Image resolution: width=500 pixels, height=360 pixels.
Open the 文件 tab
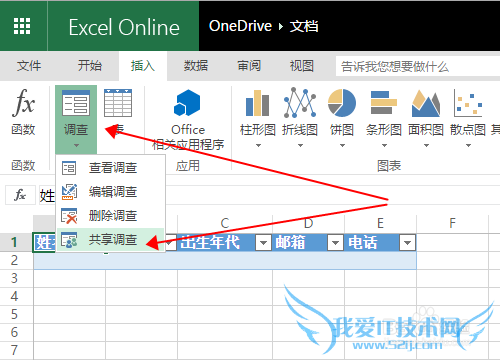click(29, 66)
